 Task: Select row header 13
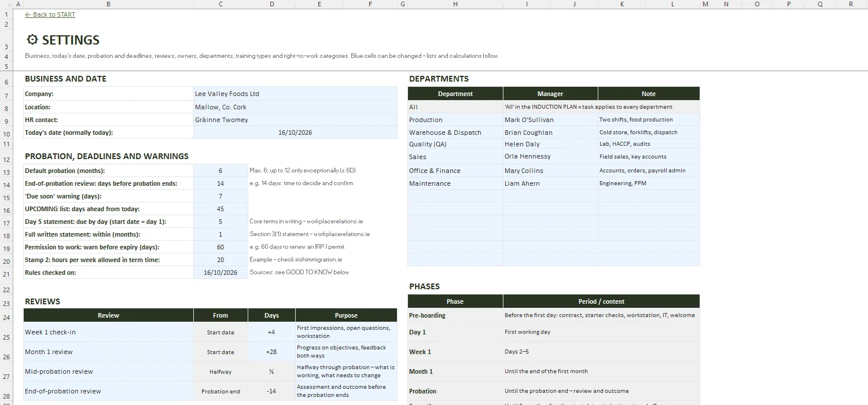tap(6, 172)
